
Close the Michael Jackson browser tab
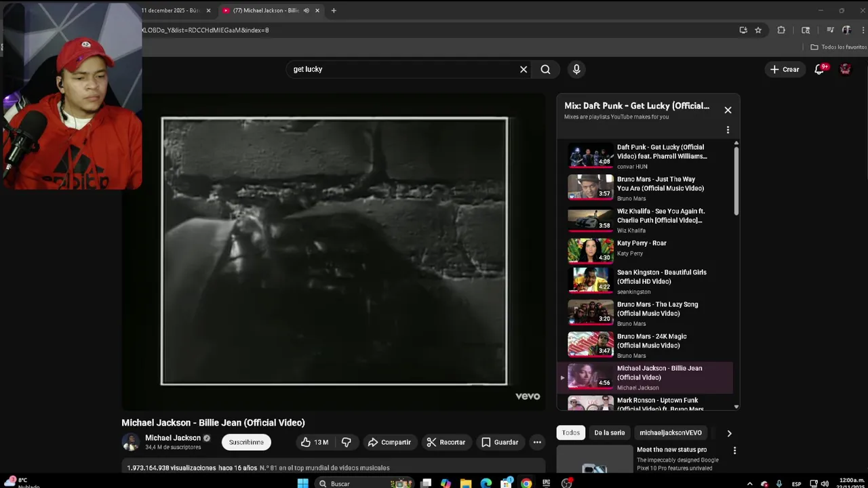pyautogui.click(x=317, y=10)
